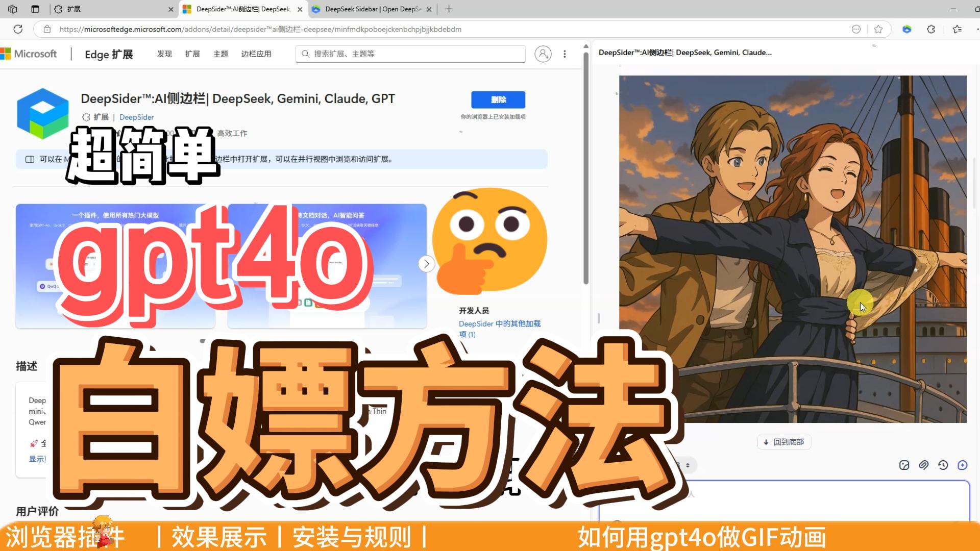980x551 pixels.
Task: Show next screenshot with carousel arrow
Action: 426,264
